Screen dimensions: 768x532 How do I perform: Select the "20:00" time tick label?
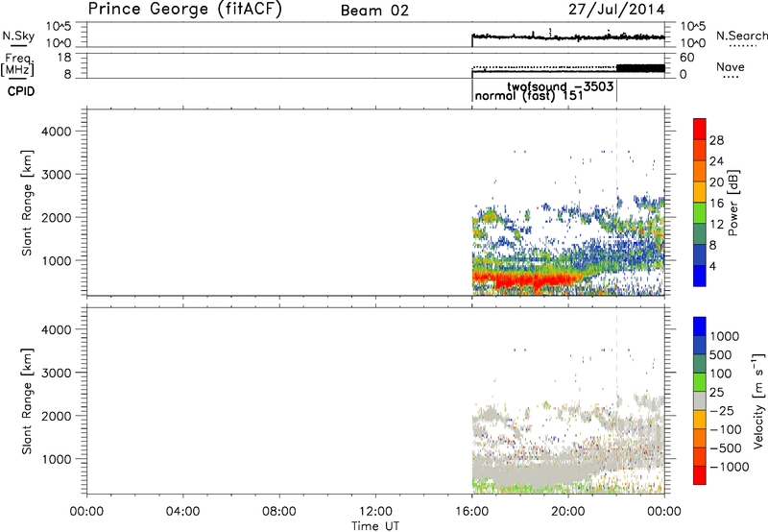[x=568, y=512]
